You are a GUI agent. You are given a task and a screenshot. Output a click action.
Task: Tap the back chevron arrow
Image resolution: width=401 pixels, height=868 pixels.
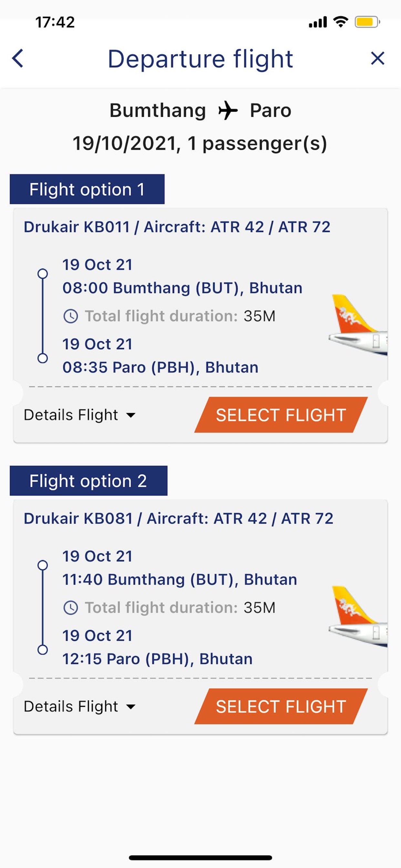(x=17, y=58)
